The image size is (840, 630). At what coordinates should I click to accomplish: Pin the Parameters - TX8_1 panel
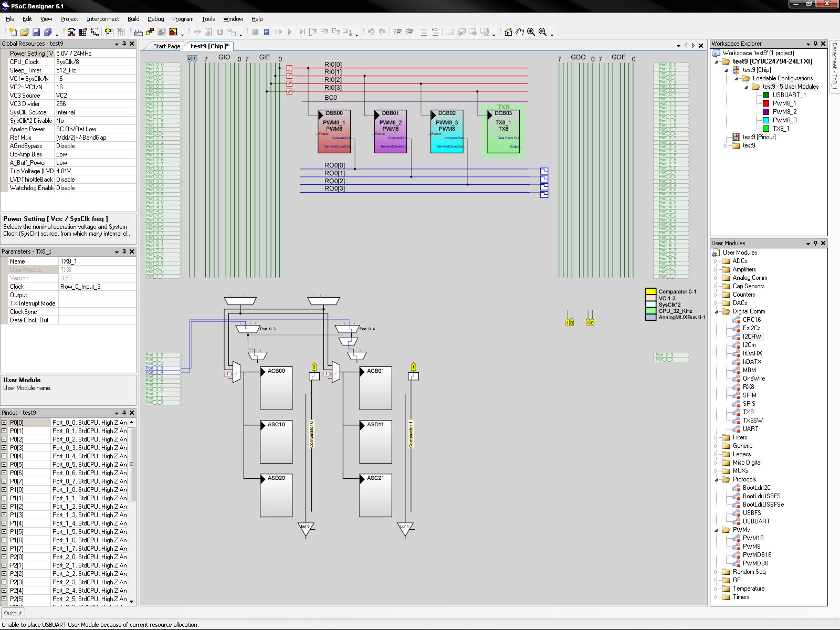[124, 251]
